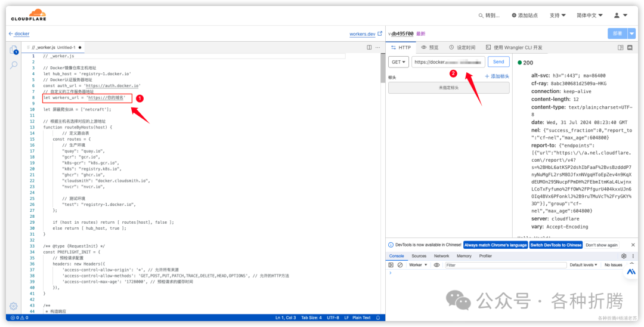Switch to the 设定时间 tab
The height and width of the screenshot is (327, 644).
[462, 48]
